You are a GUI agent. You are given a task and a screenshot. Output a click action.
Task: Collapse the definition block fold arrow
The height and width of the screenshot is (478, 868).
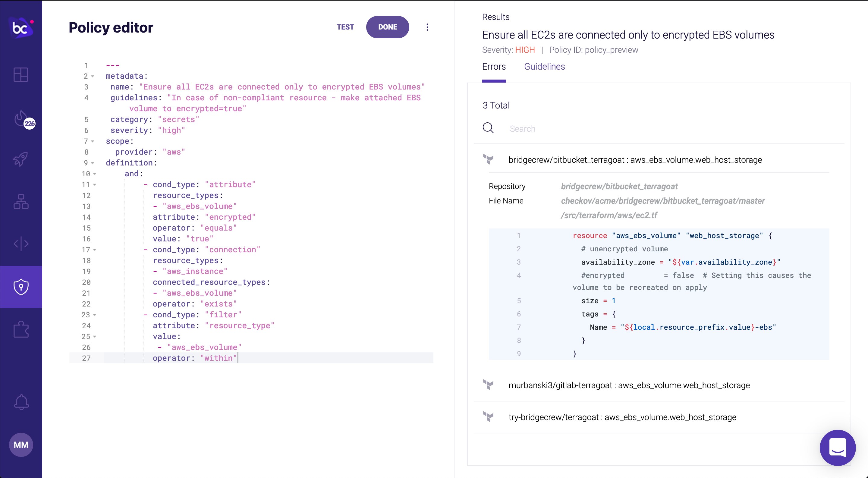point(93,163)
